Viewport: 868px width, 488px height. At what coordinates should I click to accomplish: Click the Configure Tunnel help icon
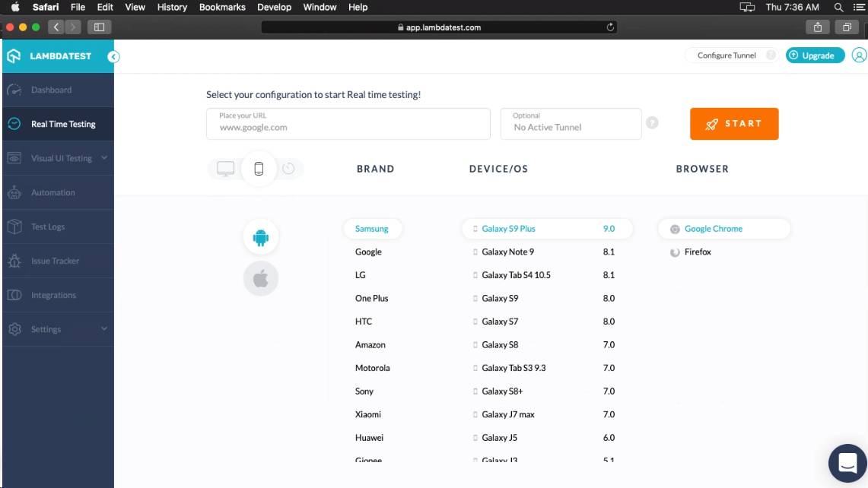771,55
